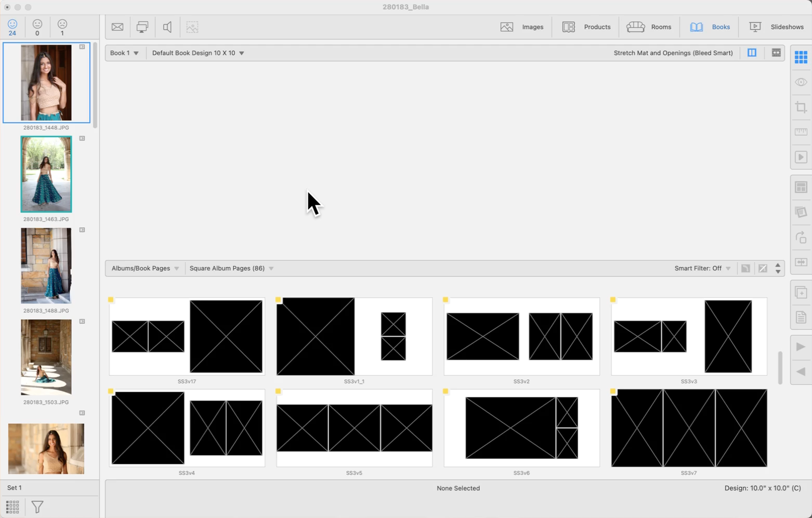Open the Book 1 dropdown
The height and width of the screenshot is (518, 812).
click(x=124, y=53)
